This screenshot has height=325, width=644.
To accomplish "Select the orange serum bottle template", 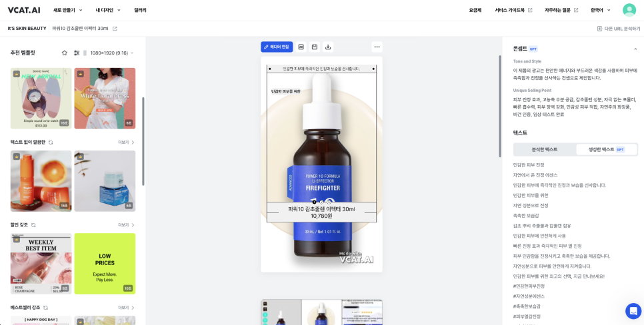I will click(x=41, y=181).
